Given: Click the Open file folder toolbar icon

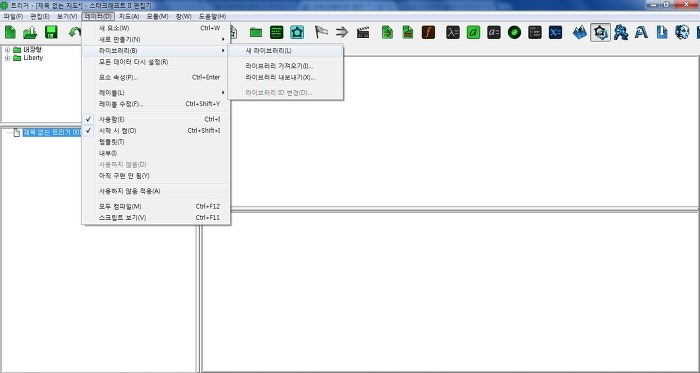Looking at the screenshot, I should 30,32.
